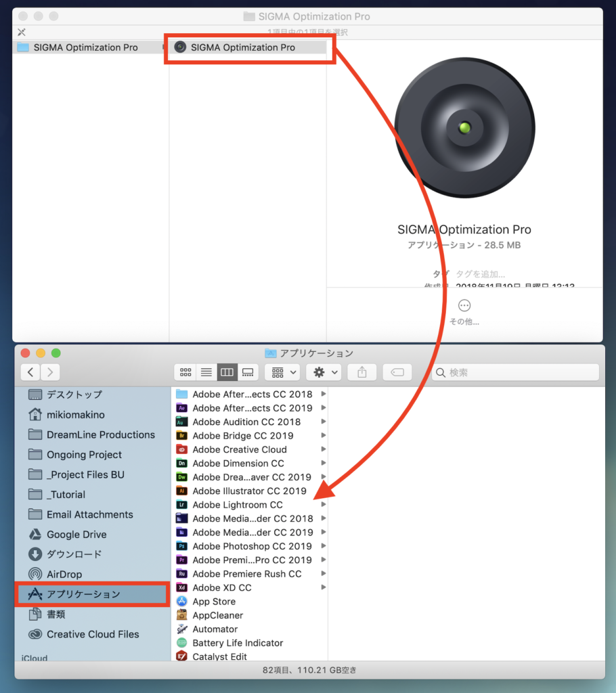Select Adobe After Effects CC 2019 Ae icon

tap(181, 408)
